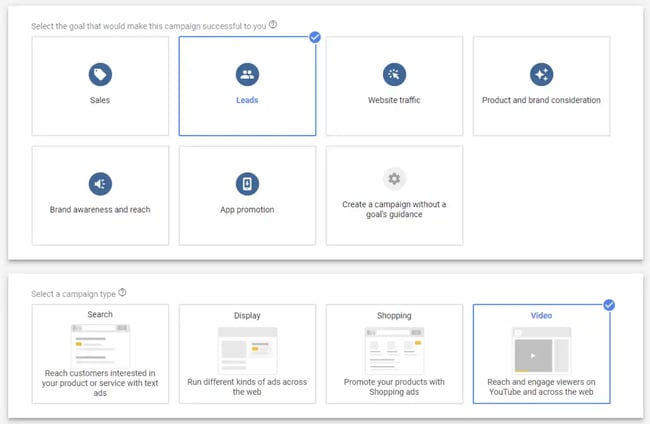The image size is (650, 424).
Task: Select the Shopping ads preview thumbnail
Action: [x=394, y=351]
